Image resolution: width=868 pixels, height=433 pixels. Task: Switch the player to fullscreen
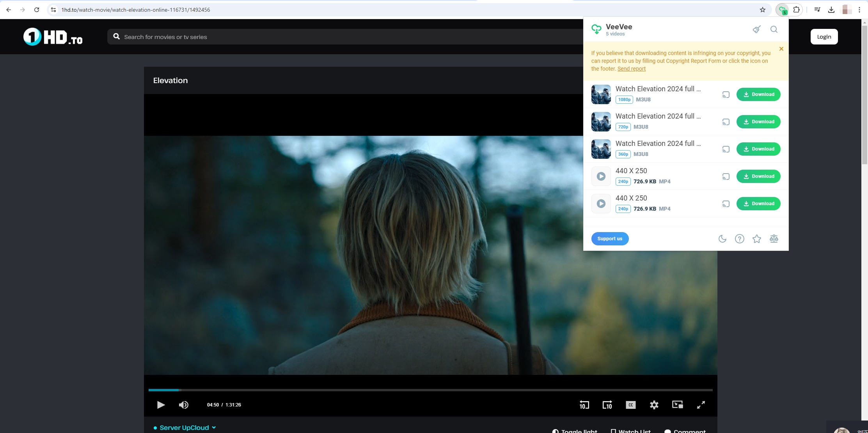[x=701, y=405]
